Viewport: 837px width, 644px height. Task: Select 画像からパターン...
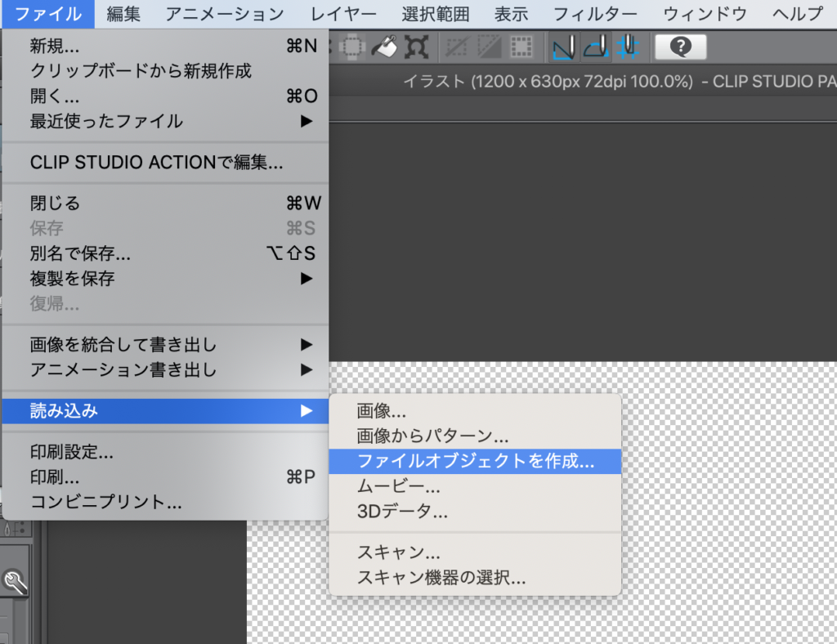[x=475, y=436]
